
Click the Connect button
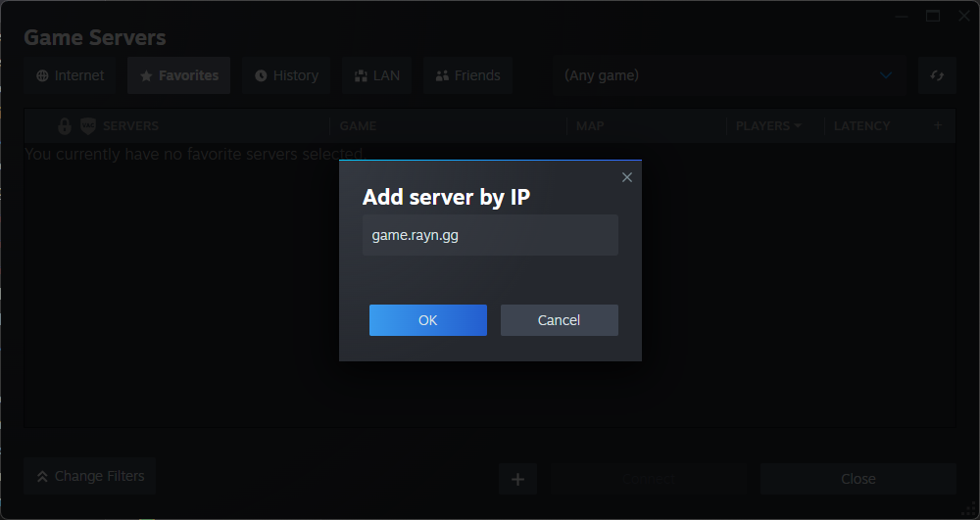click(x=649, y=480)
